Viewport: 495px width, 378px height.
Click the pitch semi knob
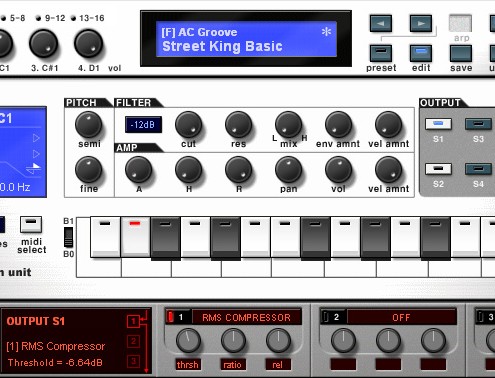[88, 125]
